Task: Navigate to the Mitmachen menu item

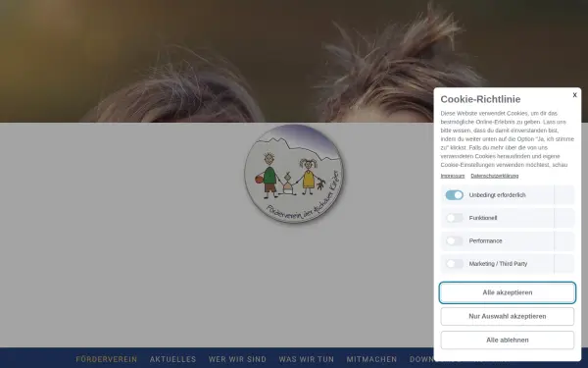Action: coord(371,359)
